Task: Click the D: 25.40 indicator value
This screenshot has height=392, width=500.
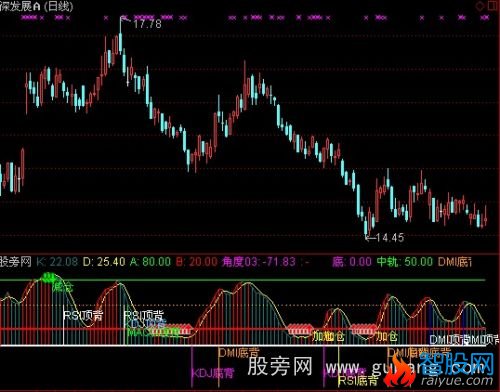Action: [104, 262]
